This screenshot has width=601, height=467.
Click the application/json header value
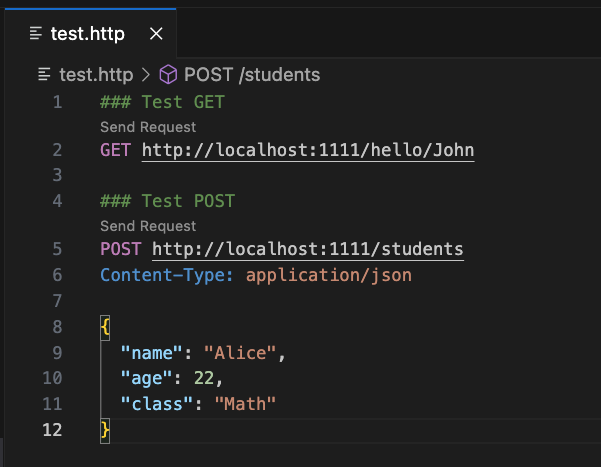tap(329, 275)
